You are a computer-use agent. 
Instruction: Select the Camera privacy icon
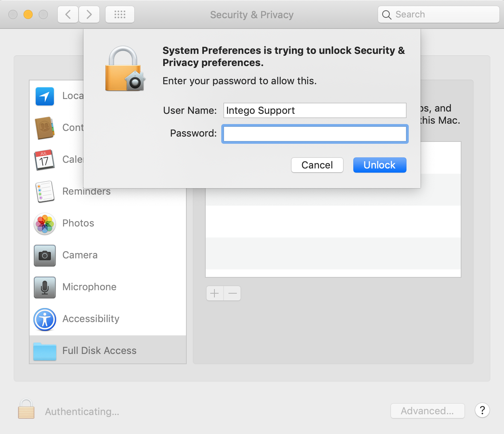click(44, 256)
